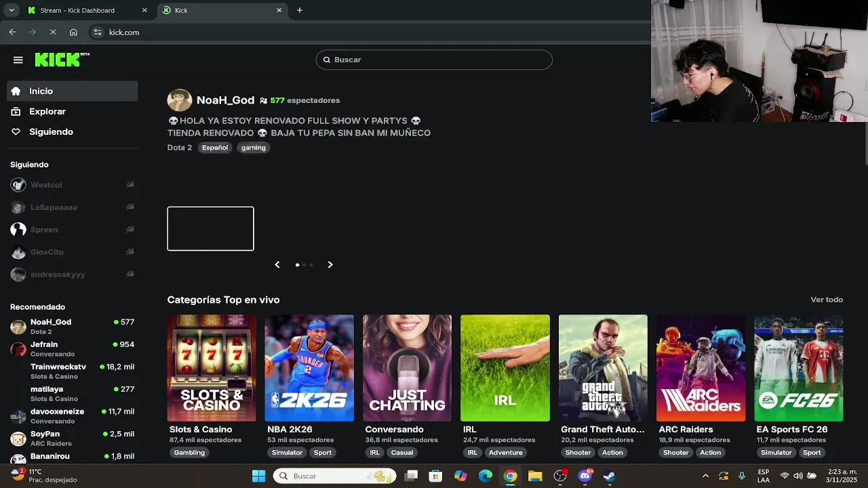
Task: Select the featured stream thumbnail box
Action: 211,228
